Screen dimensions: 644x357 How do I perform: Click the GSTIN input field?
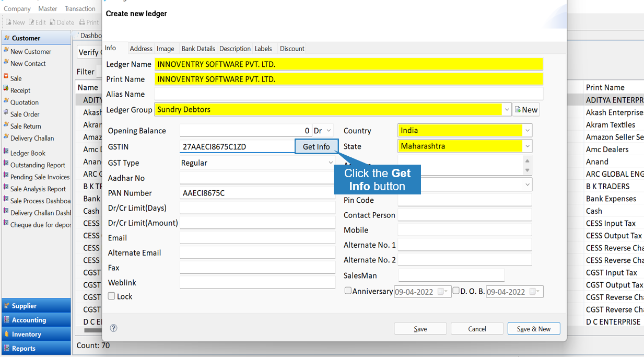pyautogui.click(x=237, y=146)
